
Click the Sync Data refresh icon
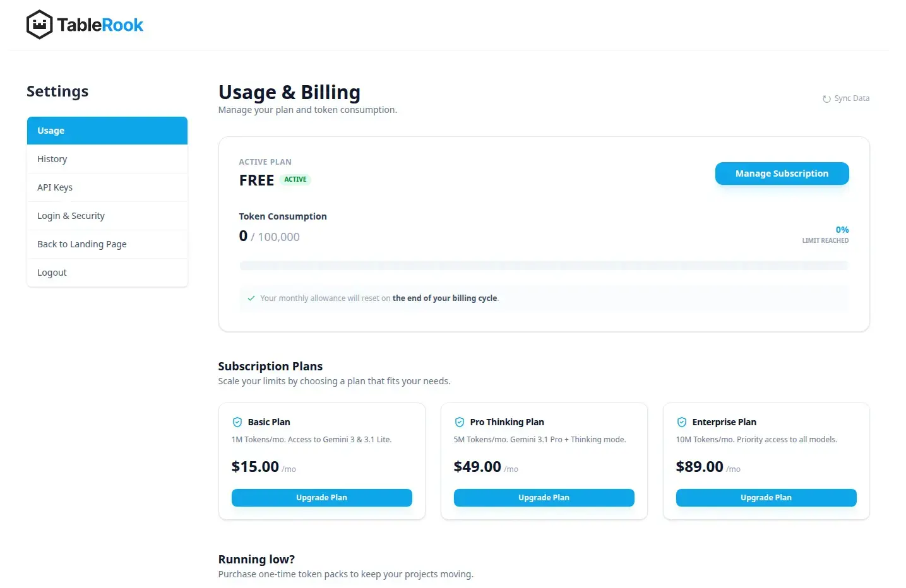point(826,98)
